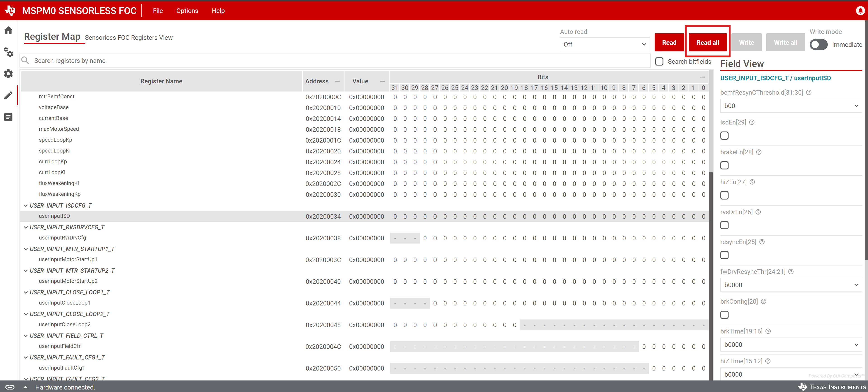Toggle the Immediate write mode switch
The image size is (868, 392).
(818, 45)
